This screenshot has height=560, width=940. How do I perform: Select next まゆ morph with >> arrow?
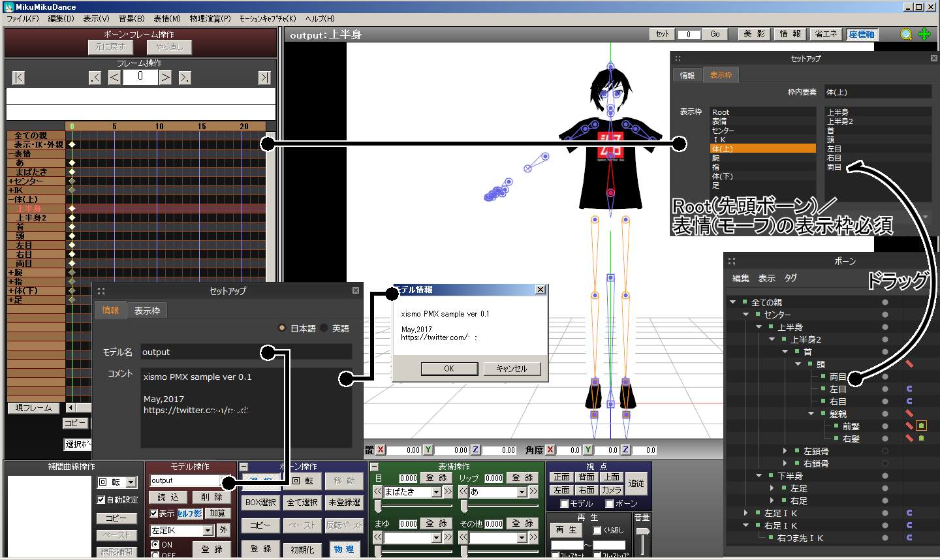click(448, 537)
